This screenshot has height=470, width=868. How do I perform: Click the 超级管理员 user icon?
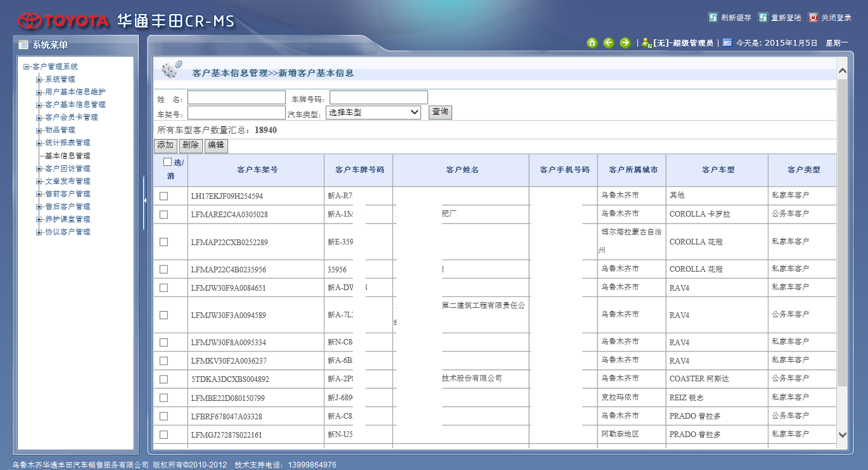pyautogui.click(x=646, y=43)
